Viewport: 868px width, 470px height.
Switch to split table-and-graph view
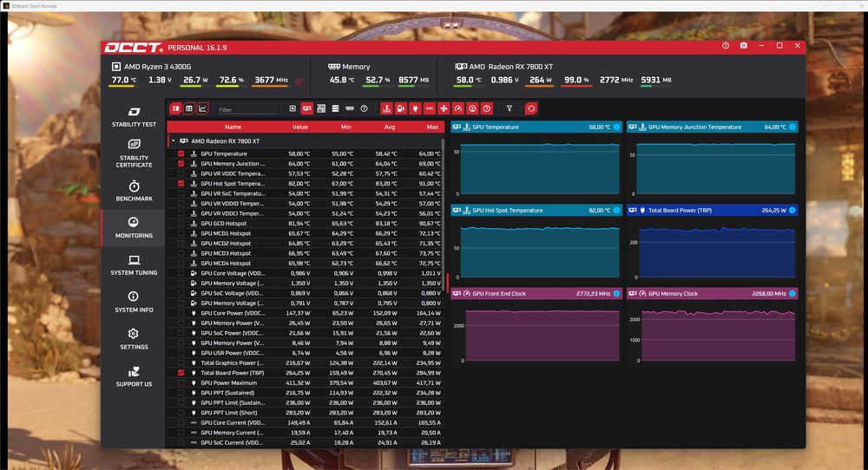click(175, 109)
